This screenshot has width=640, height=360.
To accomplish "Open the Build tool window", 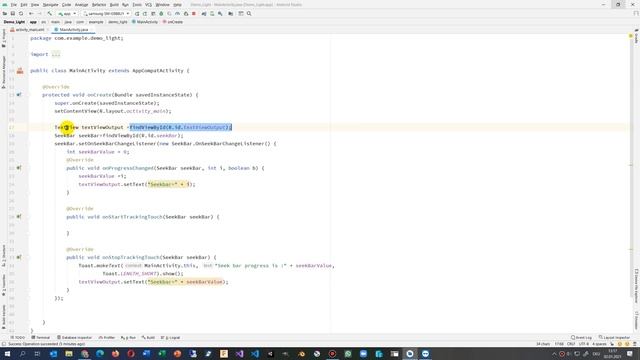I will (148, 338).
